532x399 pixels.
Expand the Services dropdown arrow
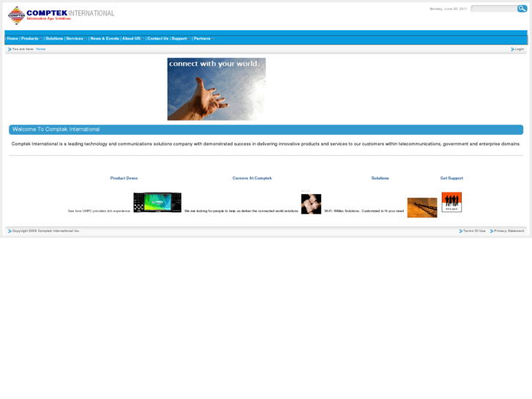86,39
